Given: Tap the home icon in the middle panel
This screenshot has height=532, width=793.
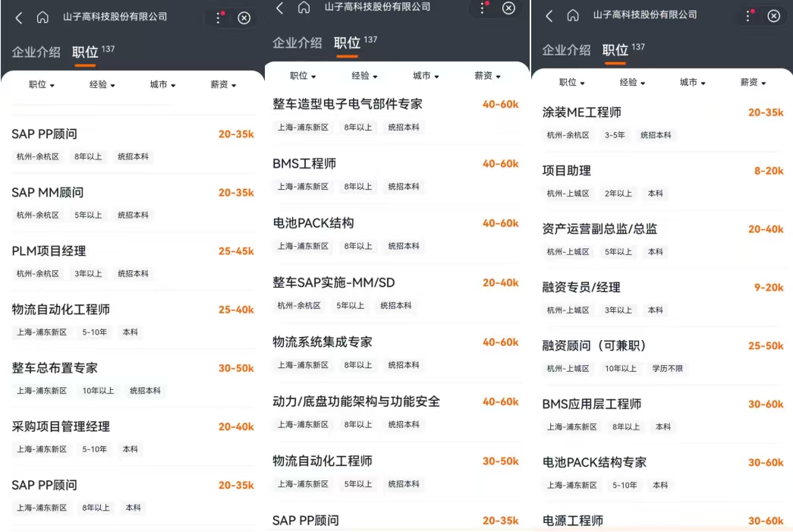Looking at the screenshot, I should pos(304,7).
